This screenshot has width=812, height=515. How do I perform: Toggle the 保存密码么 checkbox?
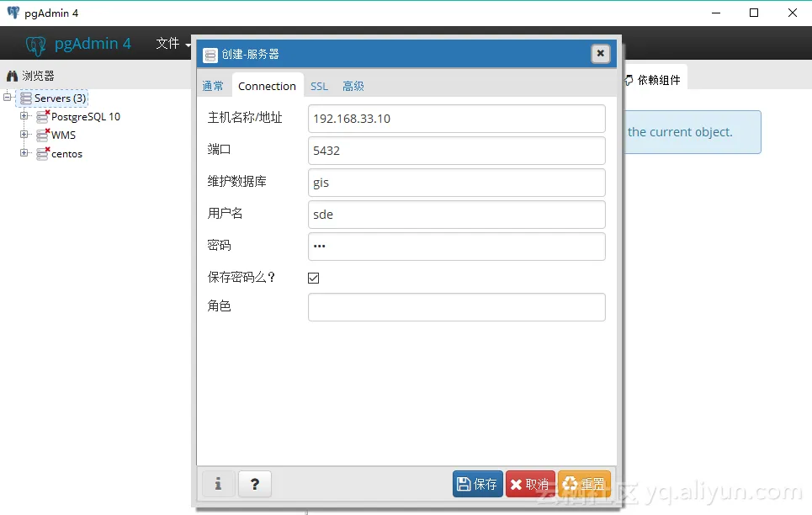pos(313,279)
